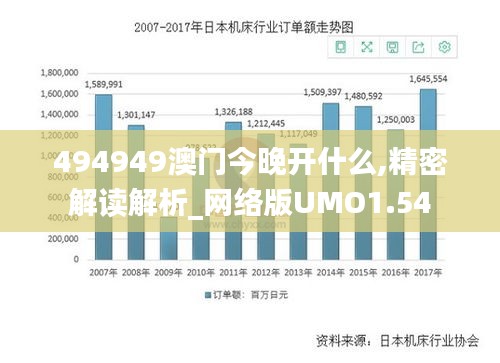Click the overlay text 解读解析_网络版UMO1.54

250,204
